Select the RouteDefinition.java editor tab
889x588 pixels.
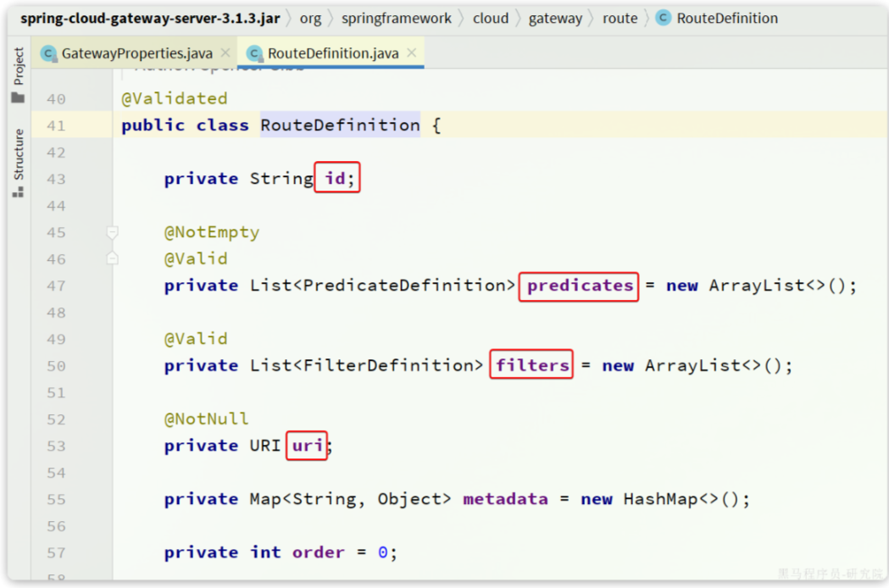[x=332, y=53]
